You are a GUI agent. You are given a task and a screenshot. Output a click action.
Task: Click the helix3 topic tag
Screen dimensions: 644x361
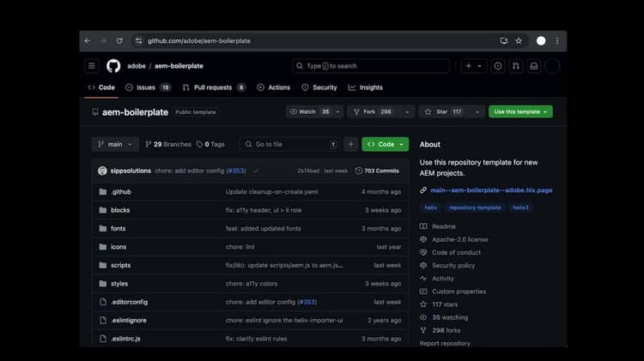click(x=520, y=208)
